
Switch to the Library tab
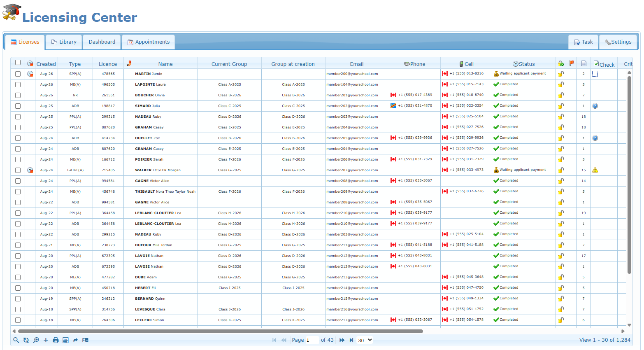(64, 42)
